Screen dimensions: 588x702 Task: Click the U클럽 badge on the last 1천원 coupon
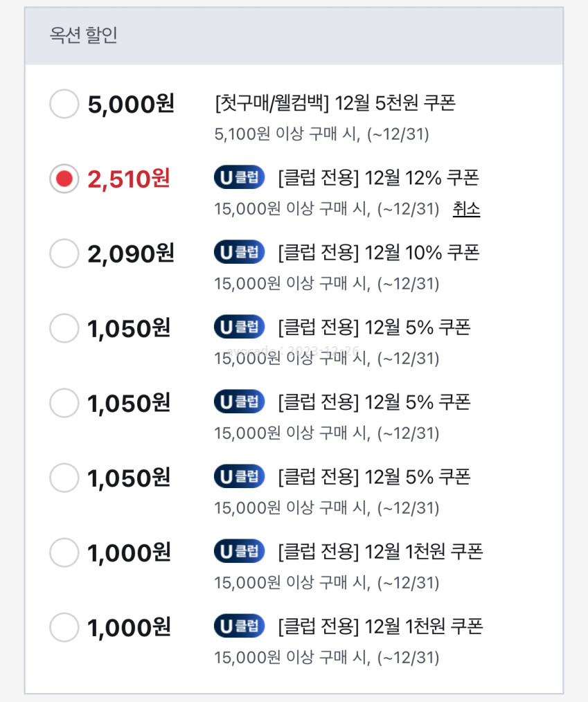[x=239, y=626]
